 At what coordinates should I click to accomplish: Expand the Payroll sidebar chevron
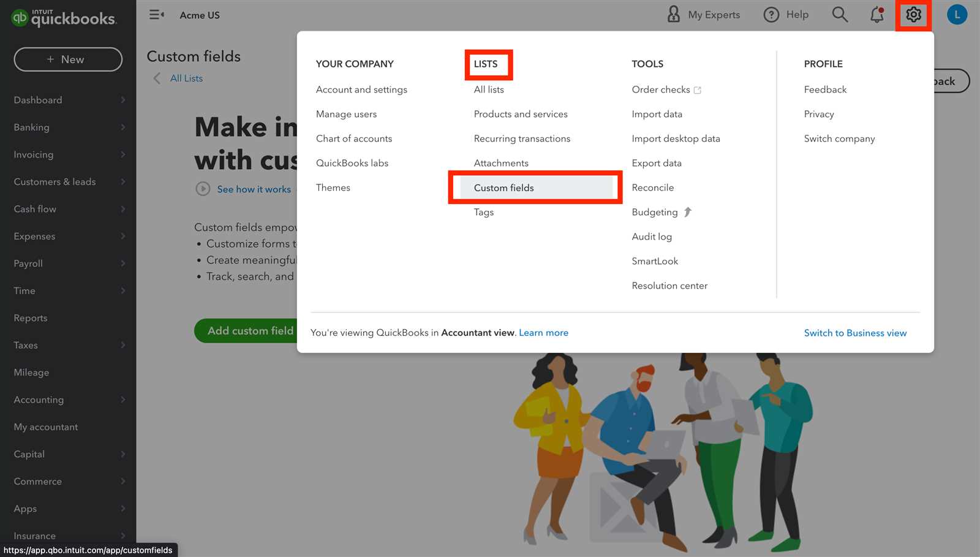(123, 263)
